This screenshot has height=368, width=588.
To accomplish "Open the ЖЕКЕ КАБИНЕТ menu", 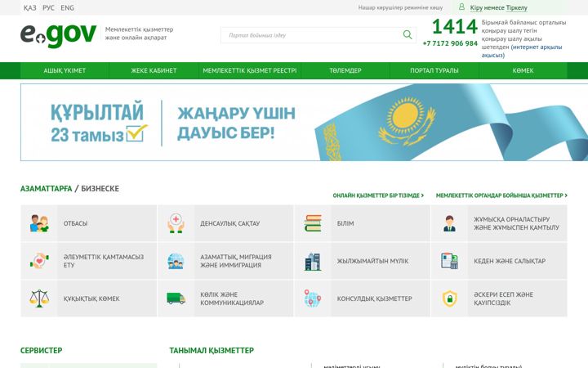I will pos(154,70).
